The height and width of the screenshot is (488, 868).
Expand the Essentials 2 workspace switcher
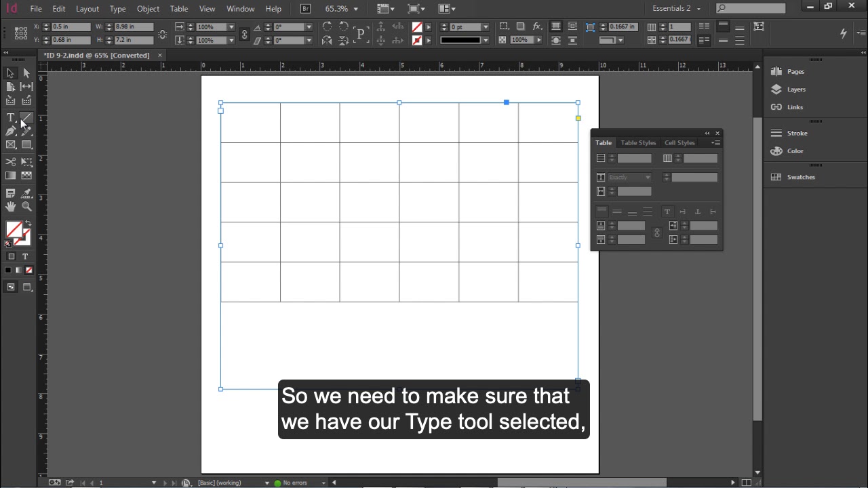676,9
